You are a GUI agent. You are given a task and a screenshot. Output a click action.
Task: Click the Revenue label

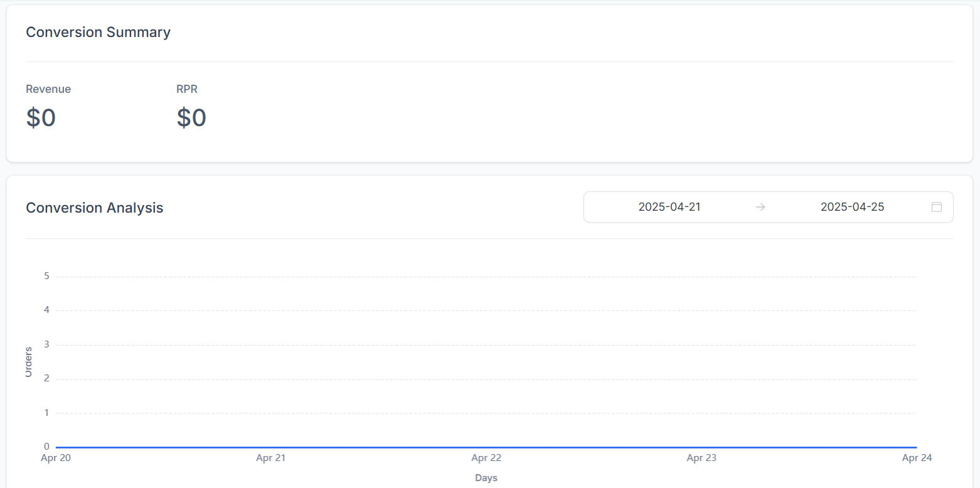[x=48, y=89]
